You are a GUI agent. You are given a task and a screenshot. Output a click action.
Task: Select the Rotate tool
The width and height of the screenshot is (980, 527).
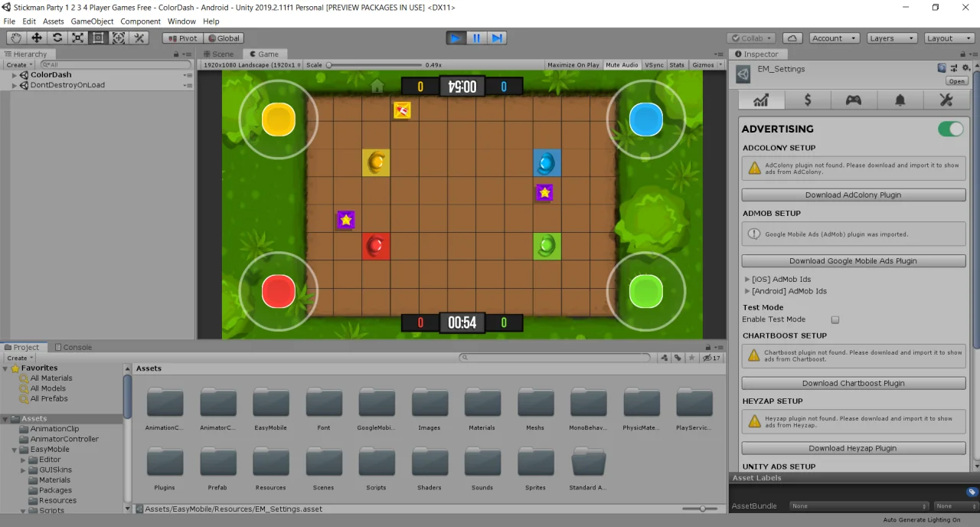57,38
